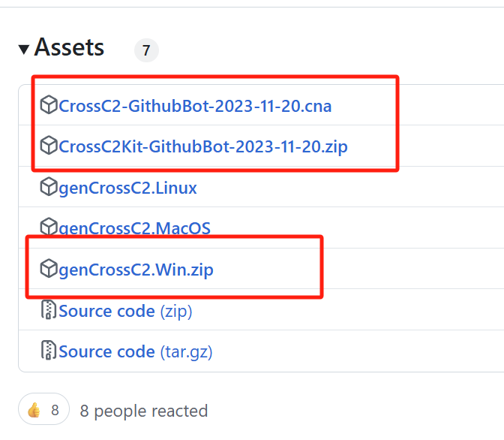Click the assets count badge showing 7

(146, 50)
